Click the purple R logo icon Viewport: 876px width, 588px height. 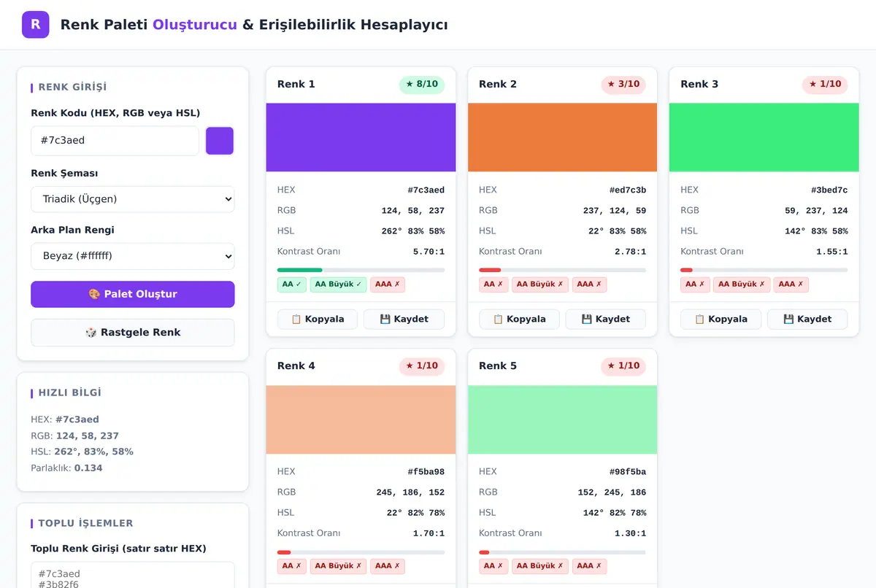36,25
